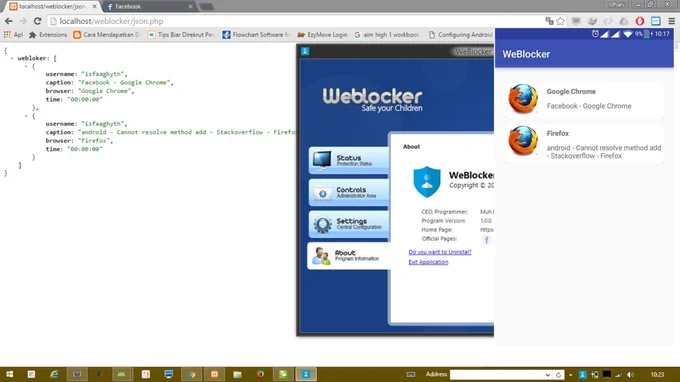The height and width of the screenshot is (382, 680).
Task: Switch to the Facebook tab
Action: click(149, 7)
